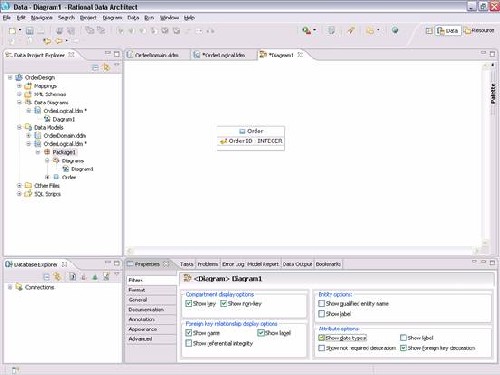
Task: Collapse the Package1 node
Action: coord(38,152)
